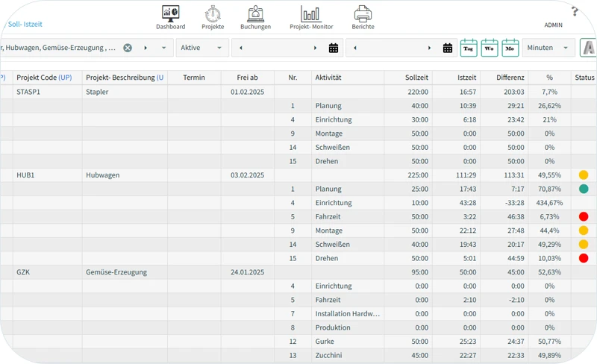
Task: Select the Wo (week) calendar range
Action: (490, 48)
